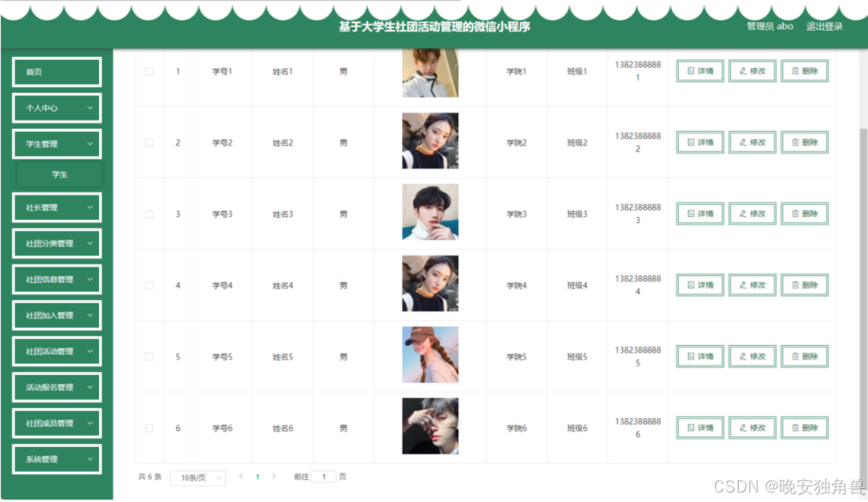This screenshot has width=868, height=502.
Task: Click the 修改 edit button for 姓名2
Action: click(752, 143)
